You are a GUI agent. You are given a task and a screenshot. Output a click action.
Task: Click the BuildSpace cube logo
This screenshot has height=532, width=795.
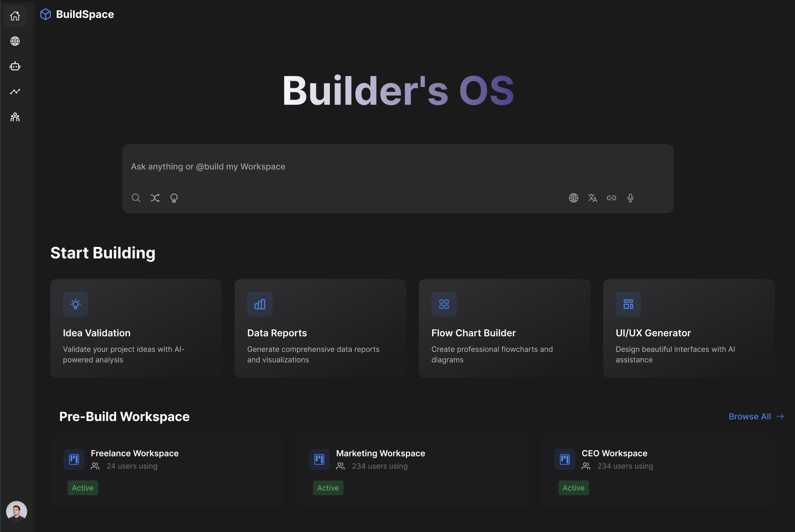coord(46,14)
